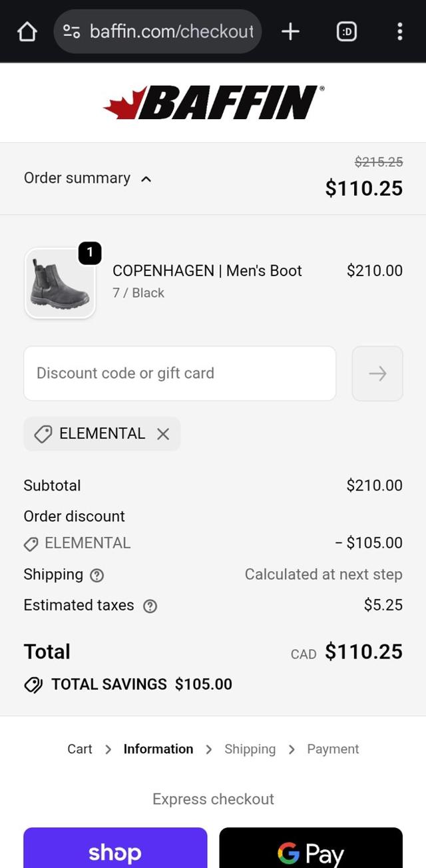Tap the address bar URL
The image size is (426, 868).
171,31
